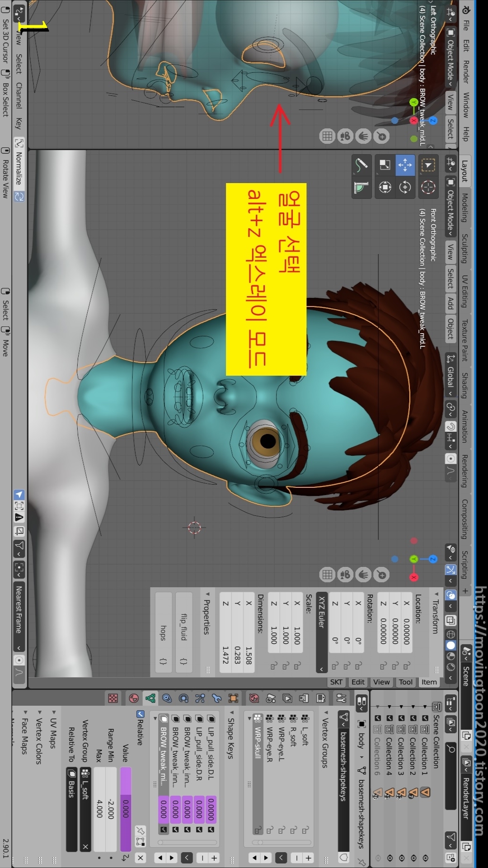Open the Modifiers properties tab
The height and width of the screenshot is (868, 488).
[216, 698]
